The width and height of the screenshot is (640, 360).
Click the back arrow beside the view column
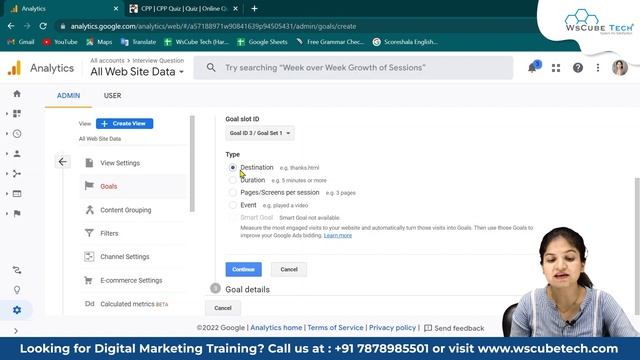coord(62,162)
